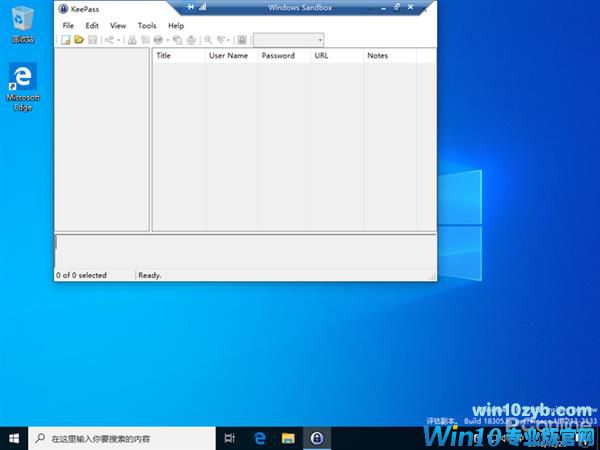Click the Copy User Name toolbar icon
The height and width of the screenshot is (450, 600).
pos(132,40)
